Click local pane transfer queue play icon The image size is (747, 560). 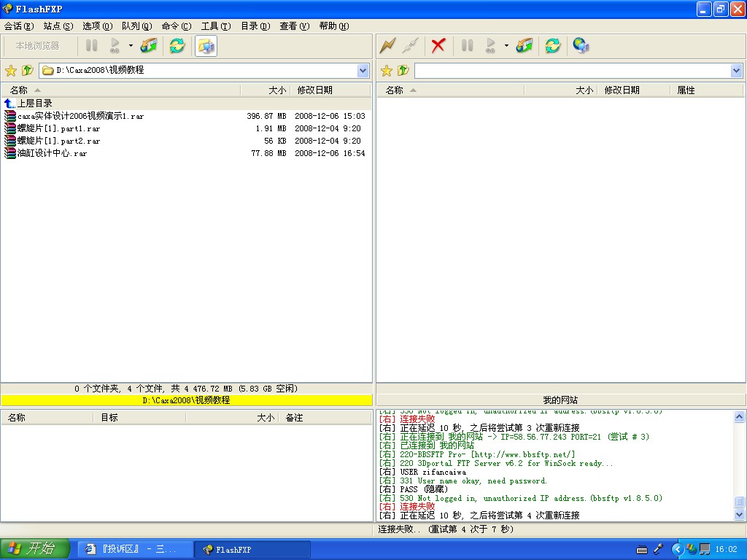pyautogui.click(x=115, y=46)
